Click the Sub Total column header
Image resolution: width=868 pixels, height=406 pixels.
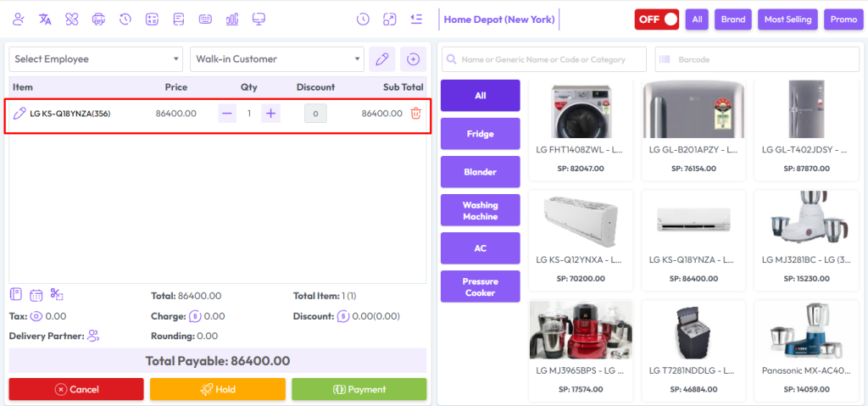[x=403, y=87]
